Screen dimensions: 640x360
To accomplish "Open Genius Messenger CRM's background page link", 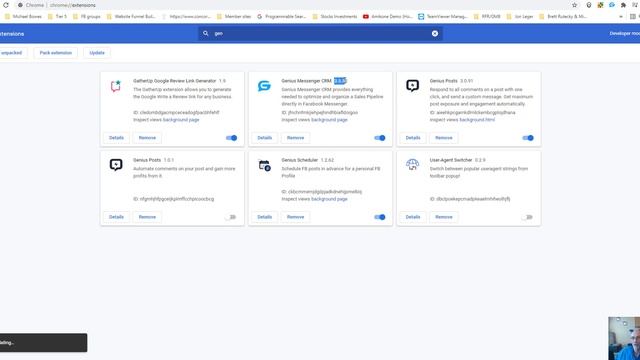I will tap(329, 120).
